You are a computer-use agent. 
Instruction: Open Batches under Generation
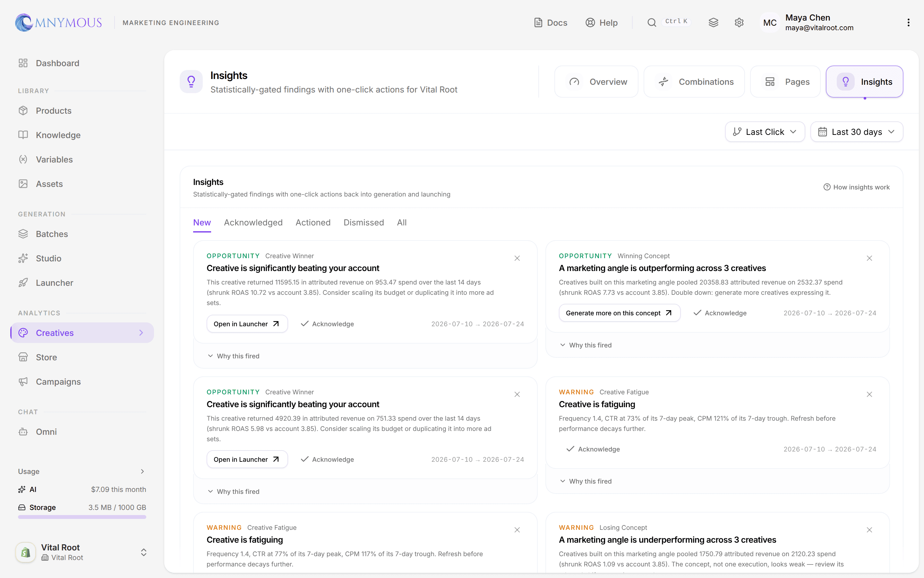[82, 234]
